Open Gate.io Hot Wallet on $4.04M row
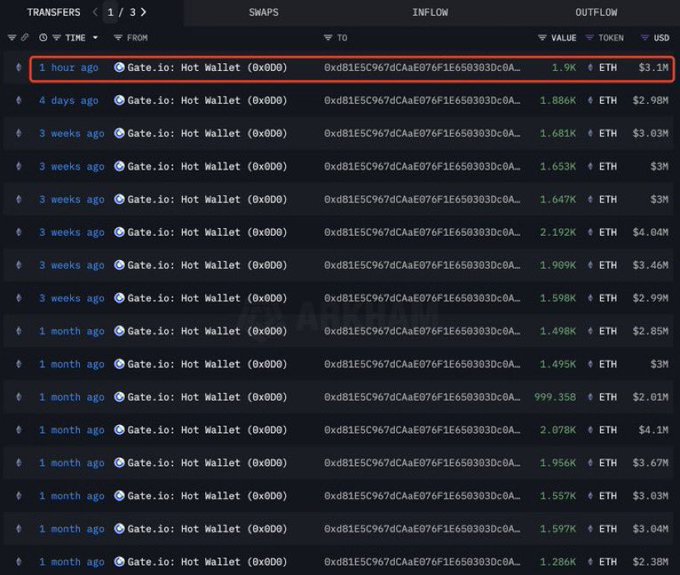Screen dimensions: 680x575 click(207, 232)
